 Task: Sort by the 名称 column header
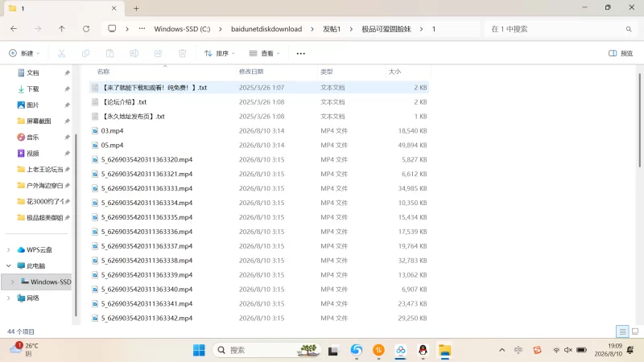[x=104, y=72]
